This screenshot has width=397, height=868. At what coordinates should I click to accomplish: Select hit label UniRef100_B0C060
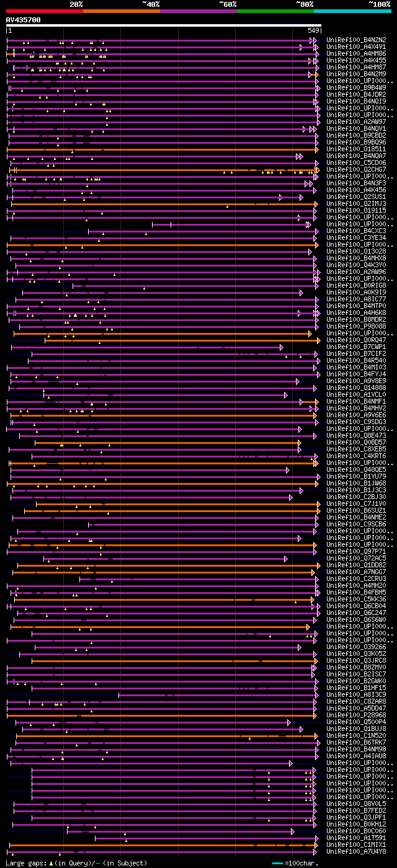pos(355,831)
